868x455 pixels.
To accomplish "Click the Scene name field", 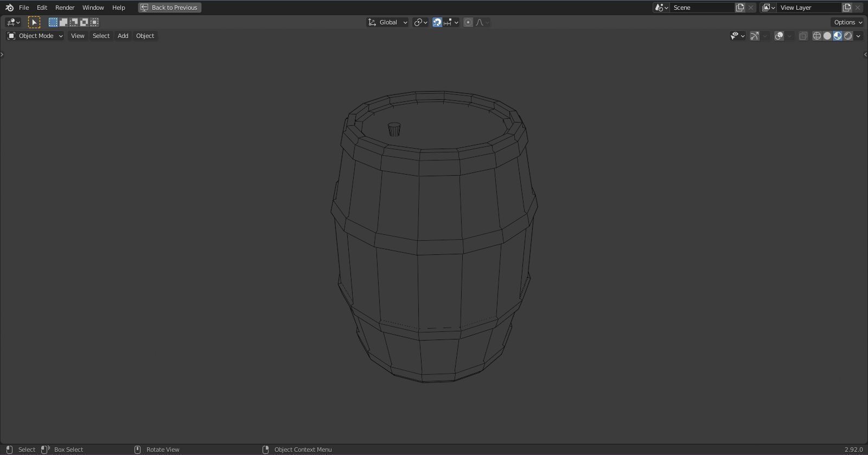I will click(x=702, y=8).
